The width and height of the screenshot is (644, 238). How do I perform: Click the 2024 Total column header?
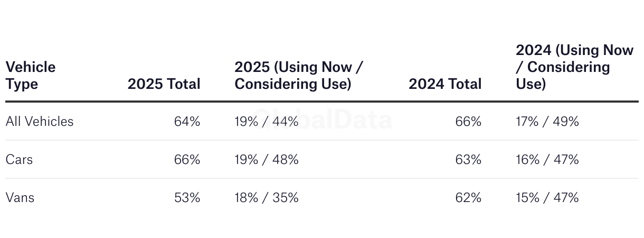445,84
